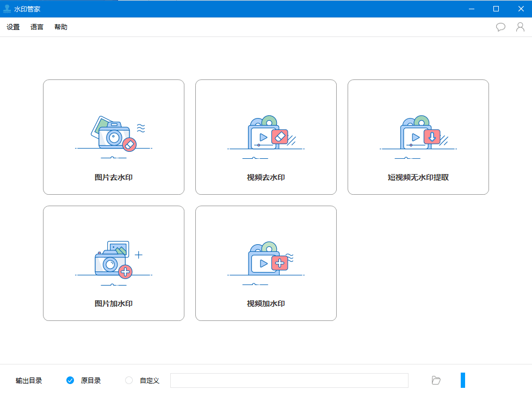The width and height of the screenshot is (532, 396).
Task: Open the 帮助 menu
Action: coord(61,27)
